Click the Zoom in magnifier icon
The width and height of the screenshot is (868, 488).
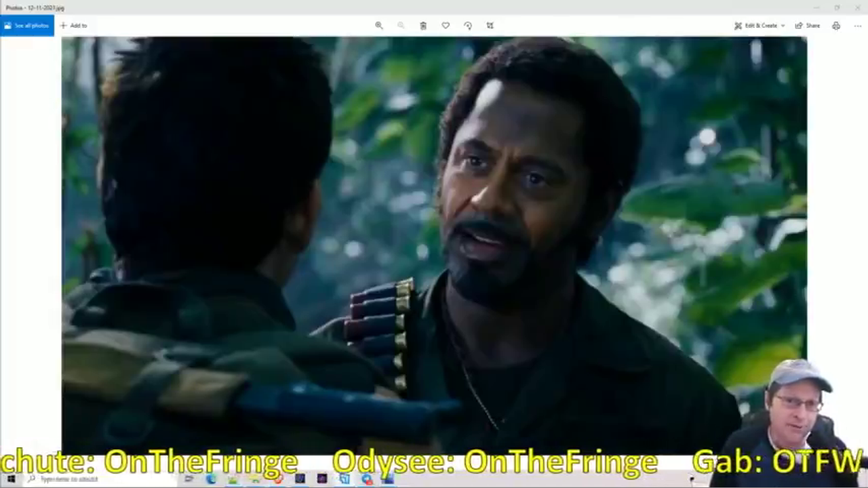point(379,26)
